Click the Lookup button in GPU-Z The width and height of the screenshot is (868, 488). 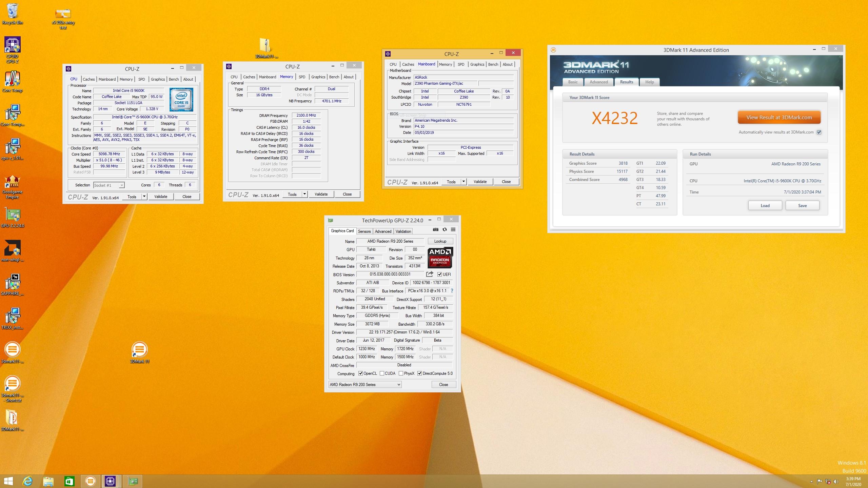[x=440, y=241]
